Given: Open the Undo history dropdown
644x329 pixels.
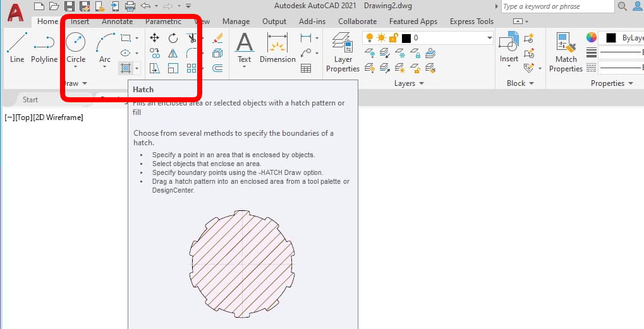Looking at the screenshot, I should [x=156, y=6].
